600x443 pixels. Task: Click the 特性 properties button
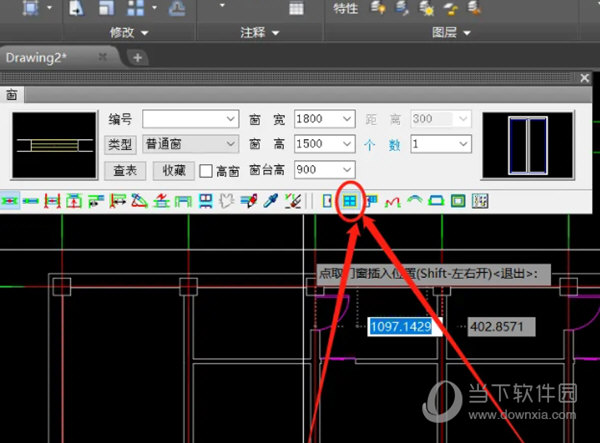point(345,8)
